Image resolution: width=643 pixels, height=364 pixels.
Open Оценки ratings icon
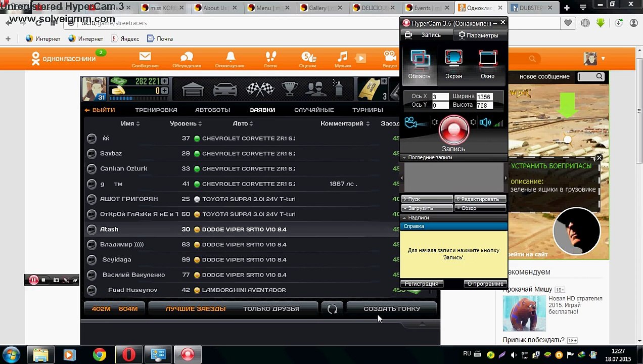click(307, 59)
